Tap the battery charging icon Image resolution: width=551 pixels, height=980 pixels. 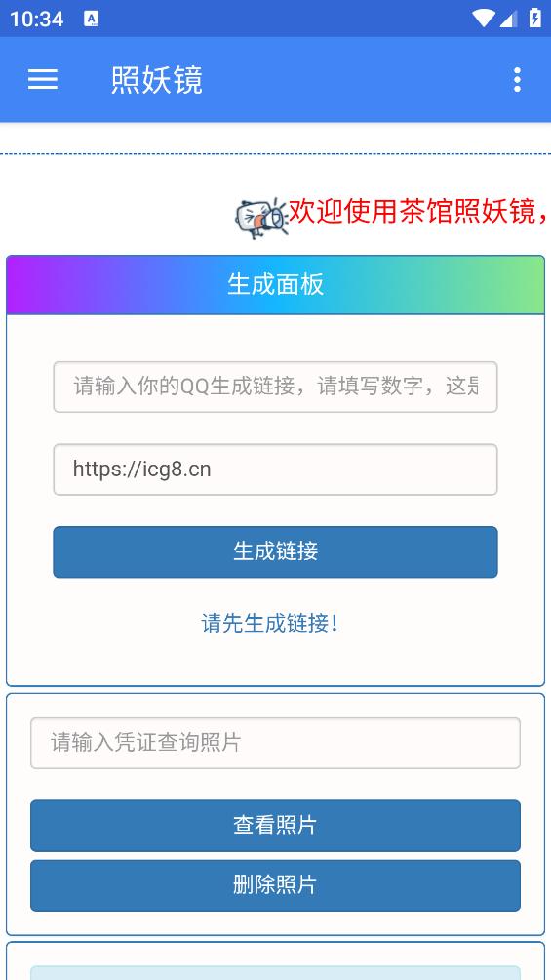tap(534, 18)
